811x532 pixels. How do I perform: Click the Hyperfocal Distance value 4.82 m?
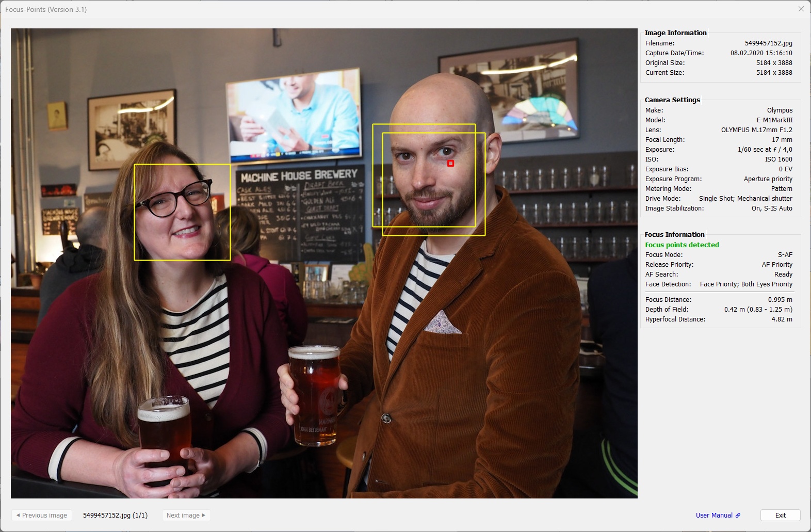click(x=782, y=319)
